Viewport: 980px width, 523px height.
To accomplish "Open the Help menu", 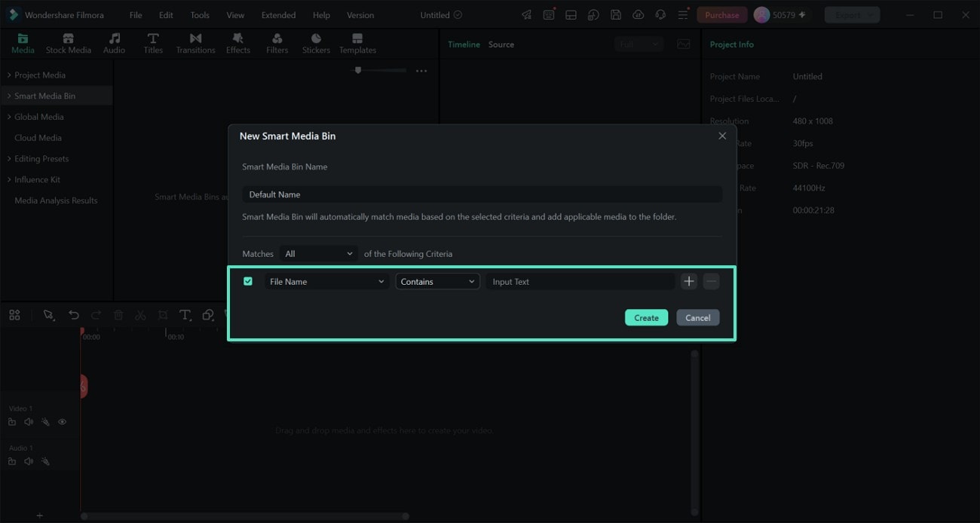I will [x=321, y=15].
